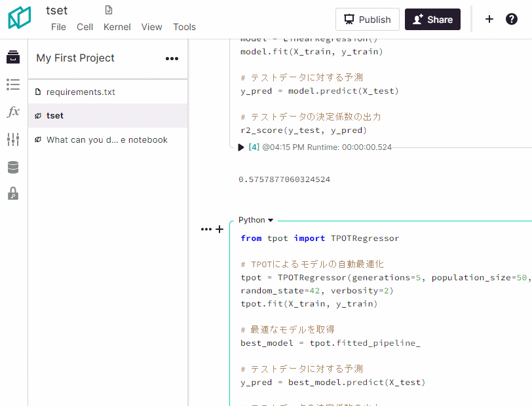Open requirements.txt in the file list
The width and height of the screenshot is (532, 406).
[x=81, y=92]
